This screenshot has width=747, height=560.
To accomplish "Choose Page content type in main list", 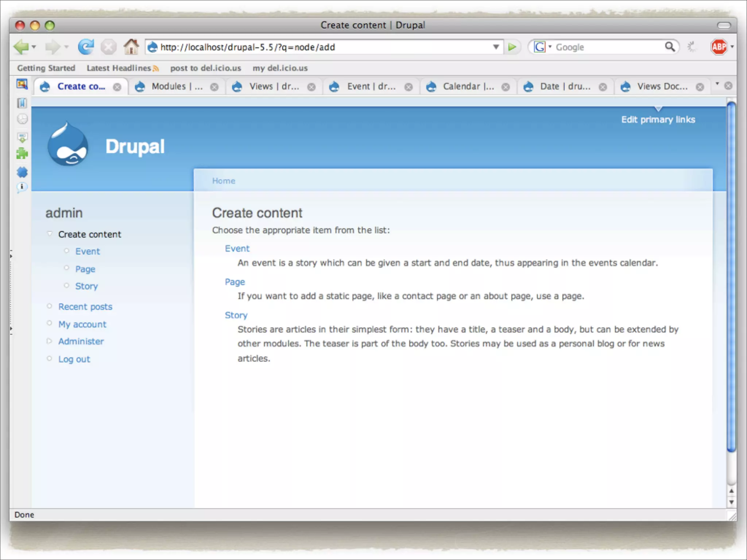I will [x=235, y=282].
